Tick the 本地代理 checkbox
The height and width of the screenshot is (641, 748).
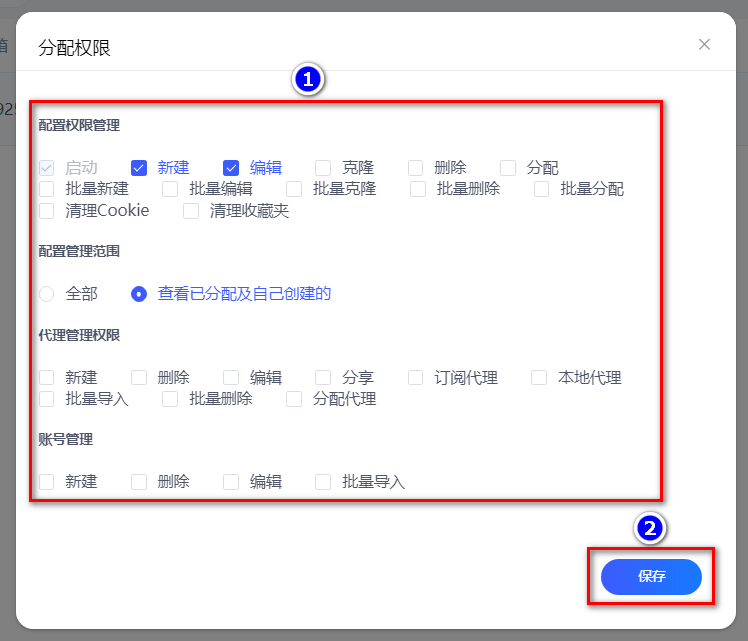pyautogui.click(x=539, y=378)
